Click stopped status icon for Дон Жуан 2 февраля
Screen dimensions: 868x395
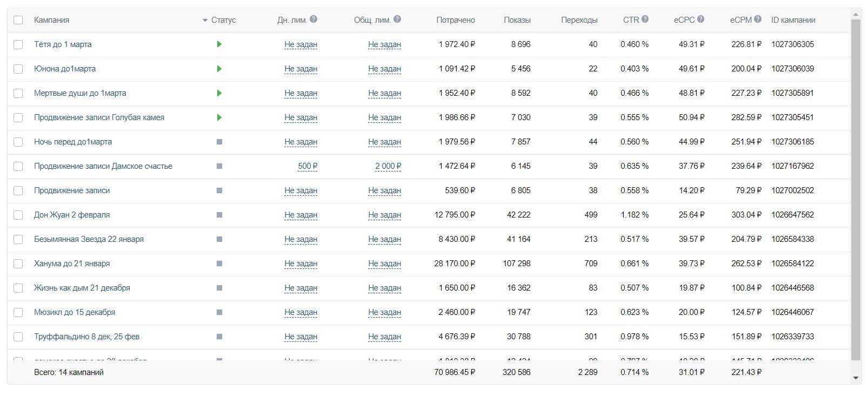219,215
